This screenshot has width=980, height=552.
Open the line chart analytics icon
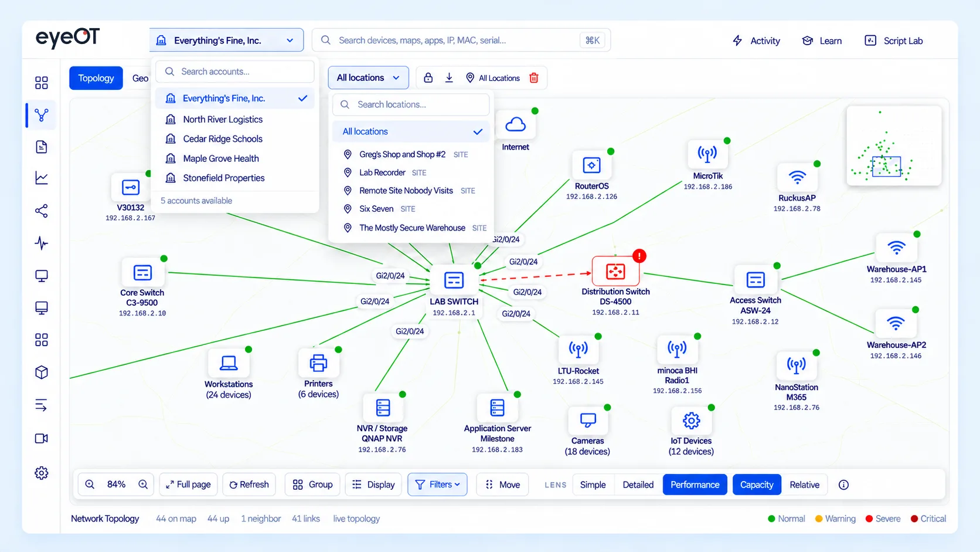pyautogui.click(x=41, y=178)
